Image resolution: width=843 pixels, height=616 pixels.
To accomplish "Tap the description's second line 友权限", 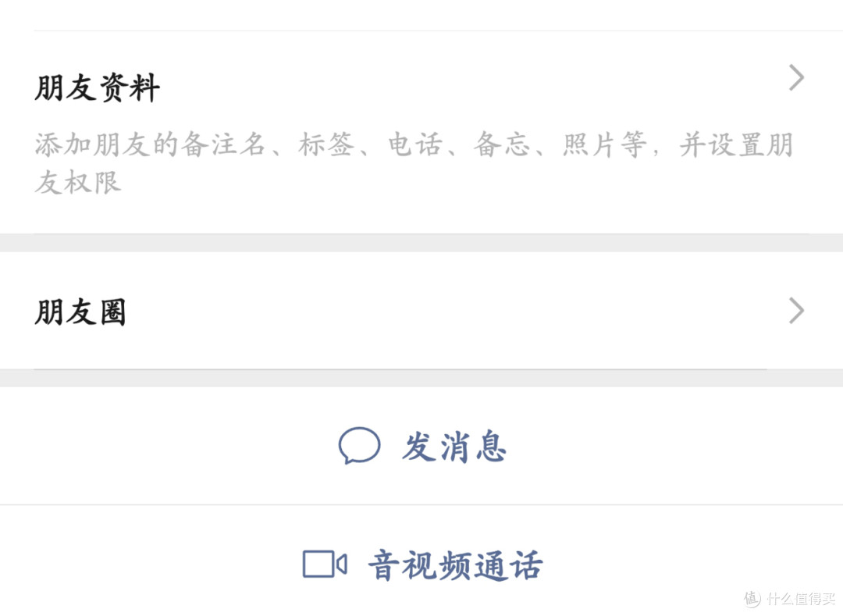I will (78, 183).
